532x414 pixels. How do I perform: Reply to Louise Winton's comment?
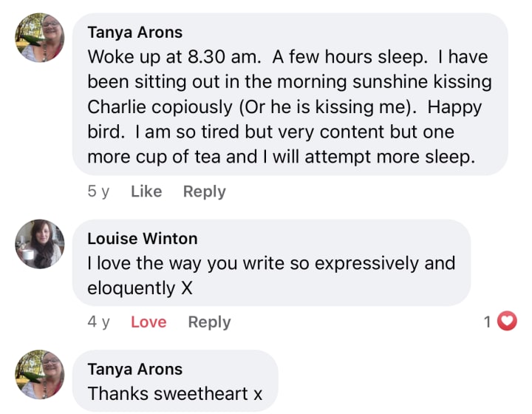click(x=209, y=322)
